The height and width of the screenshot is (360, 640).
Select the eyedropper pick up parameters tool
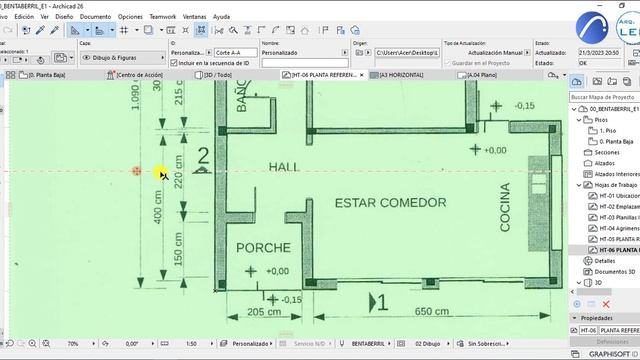(40, 30)
